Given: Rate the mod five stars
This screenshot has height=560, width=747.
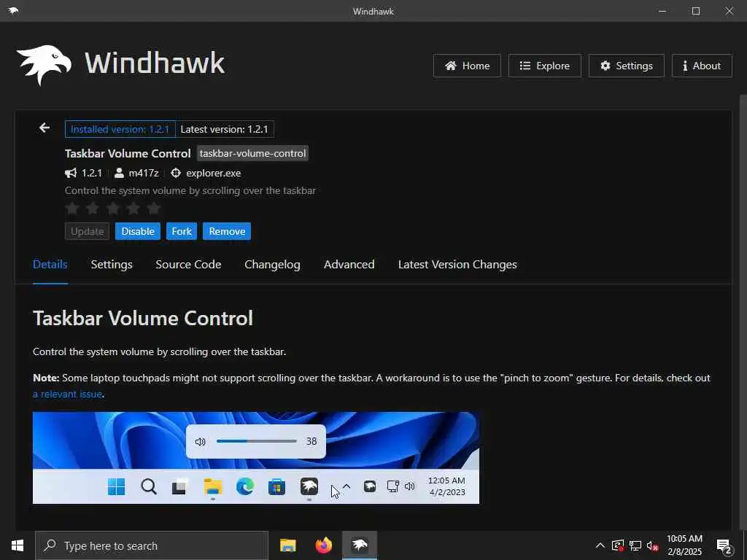Looking at the screenshot, I should (154, 208).
